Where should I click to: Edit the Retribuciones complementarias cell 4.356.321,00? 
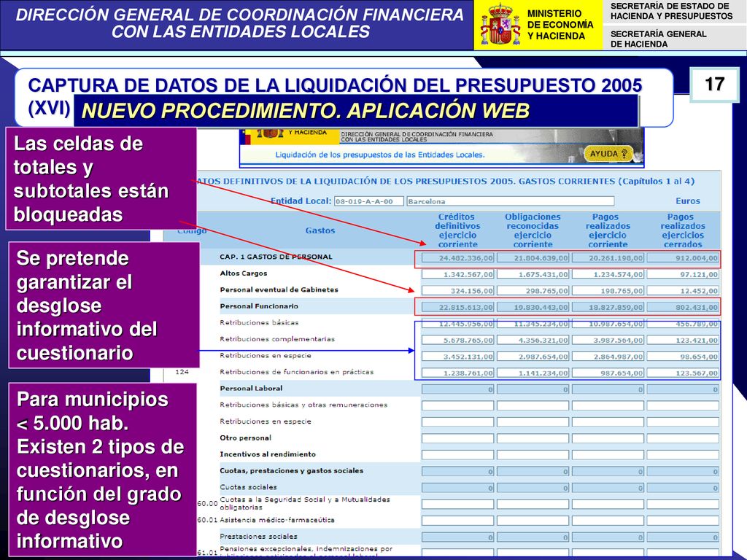pos(533,340)
